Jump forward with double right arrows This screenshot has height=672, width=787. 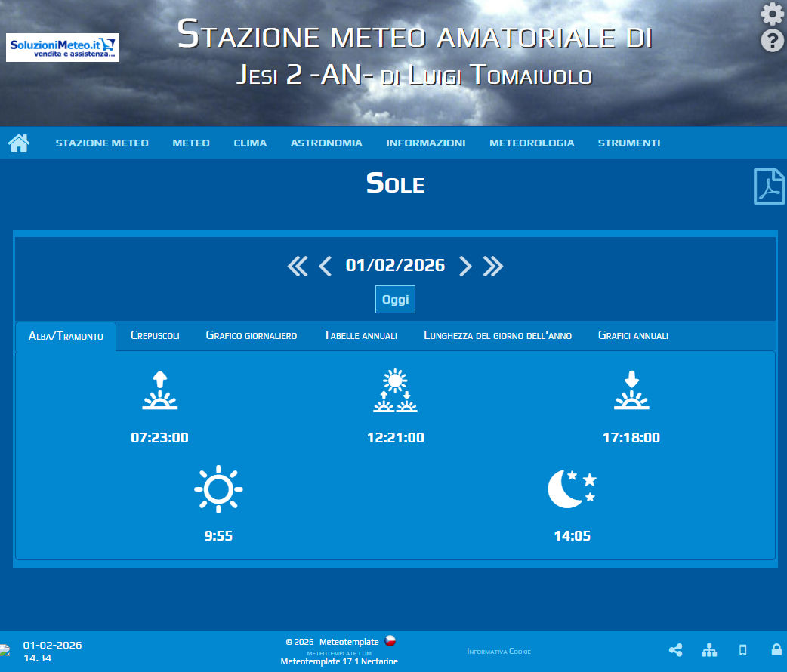click(x=493, y=266)
